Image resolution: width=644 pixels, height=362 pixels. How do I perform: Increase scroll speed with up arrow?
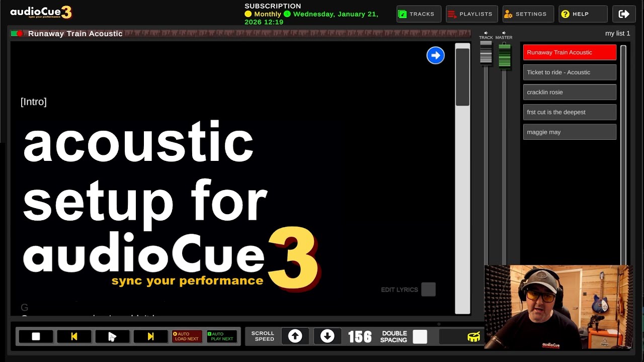(295, 336)
